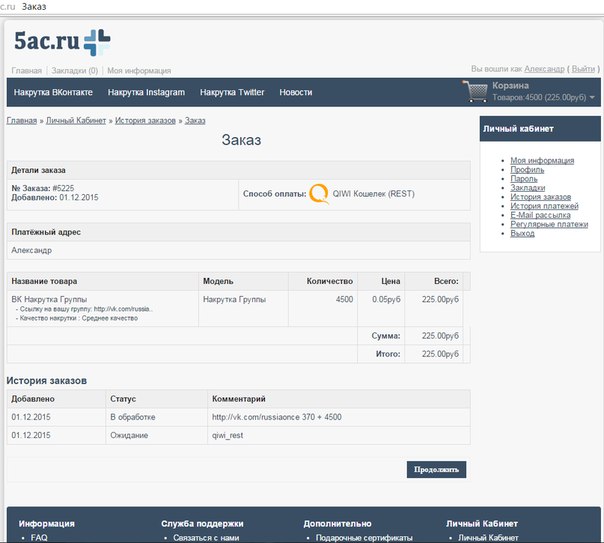Open Регулярные платежи sidebar link
The image size is (604, 543).
(549, 224)
